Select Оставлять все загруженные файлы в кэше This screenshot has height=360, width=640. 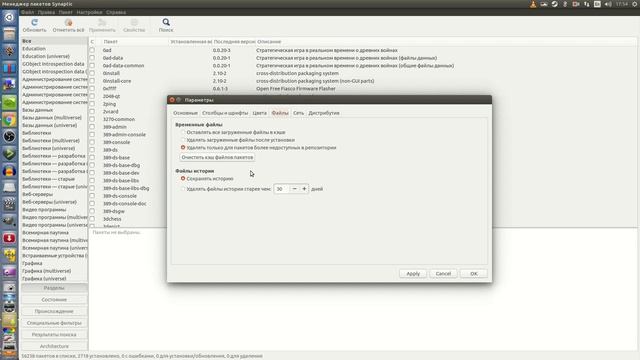[183, 132]
